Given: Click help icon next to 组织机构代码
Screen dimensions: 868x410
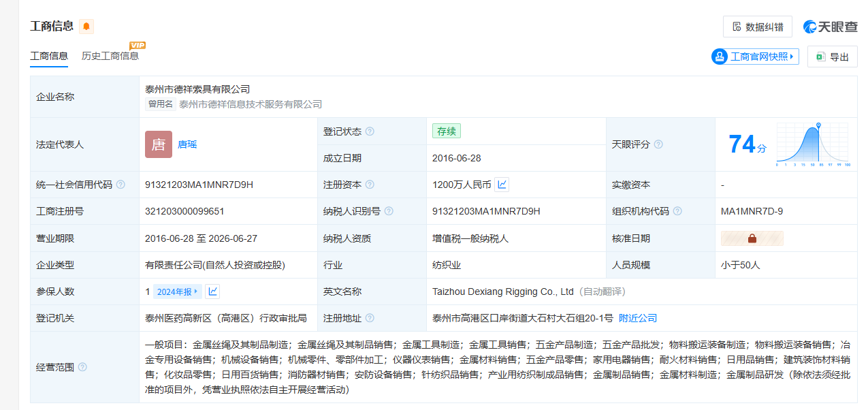Looking at the screenshot, I should (x=677, y=211).
